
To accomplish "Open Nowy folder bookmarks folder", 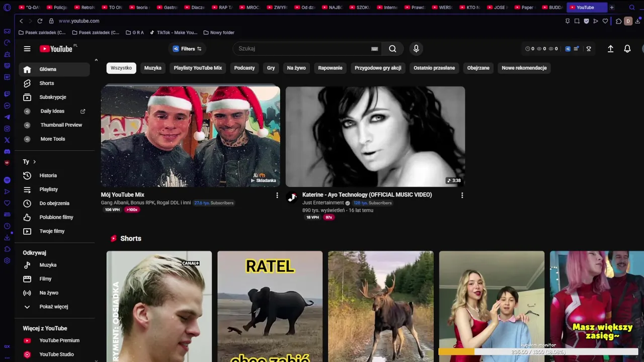I will [x=219, y=33].
